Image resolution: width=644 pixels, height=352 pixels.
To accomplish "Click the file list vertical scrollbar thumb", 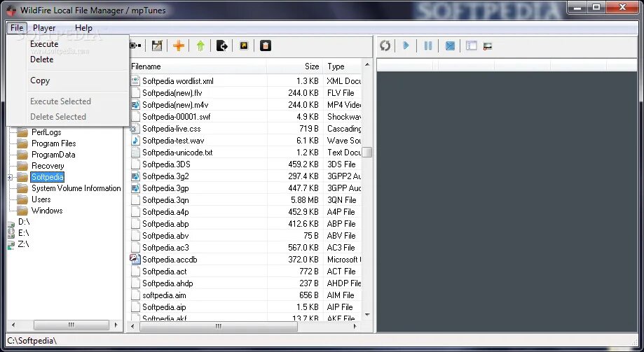I will point(367,152).
